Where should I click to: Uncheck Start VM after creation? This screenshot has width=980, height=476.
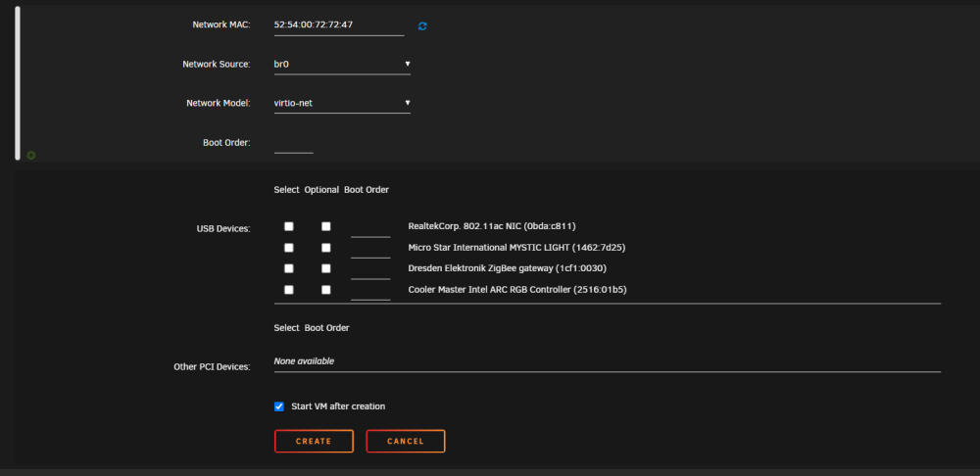coord(279,406)
